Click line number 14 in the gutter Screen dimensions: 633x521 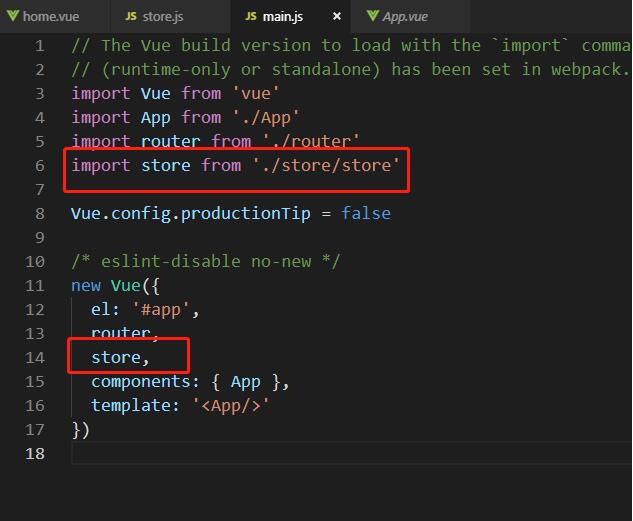(35, 358)
